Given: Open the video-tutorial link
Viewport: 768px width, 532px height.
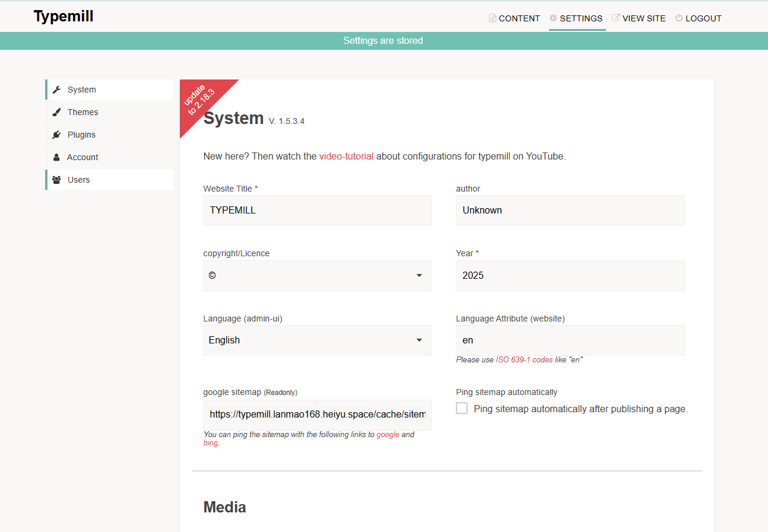Looking at the screenshot, I should [347, 157].
